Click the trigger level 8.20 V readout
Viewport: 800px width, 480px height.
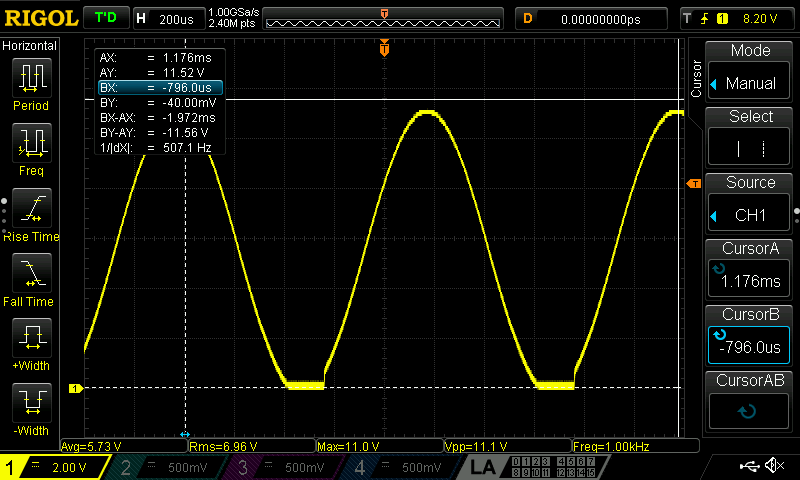(760, 19)
